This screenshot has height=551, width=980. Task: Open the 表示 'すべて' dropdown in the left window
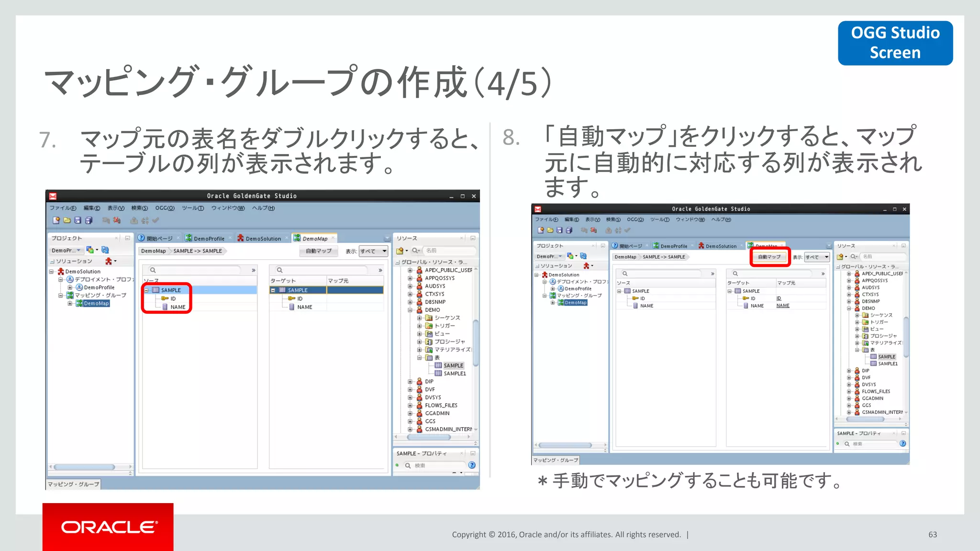point(373,251)
